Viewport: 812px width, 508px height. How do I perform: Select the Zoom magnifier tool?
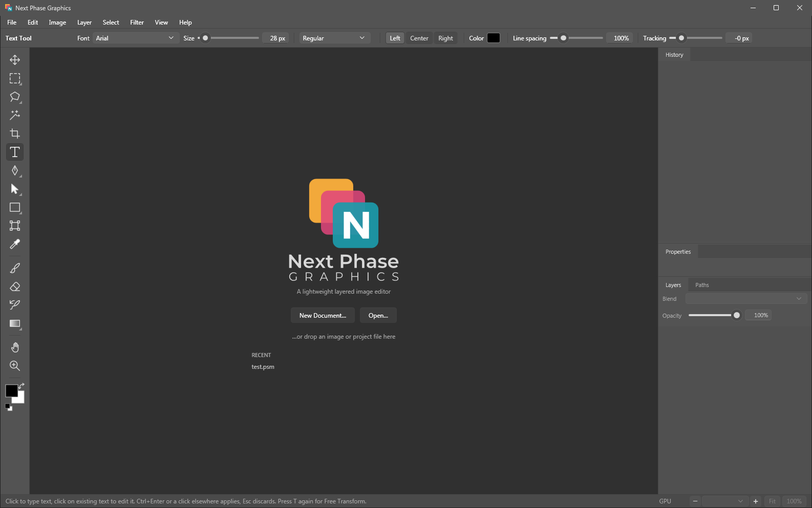[15, 366]
